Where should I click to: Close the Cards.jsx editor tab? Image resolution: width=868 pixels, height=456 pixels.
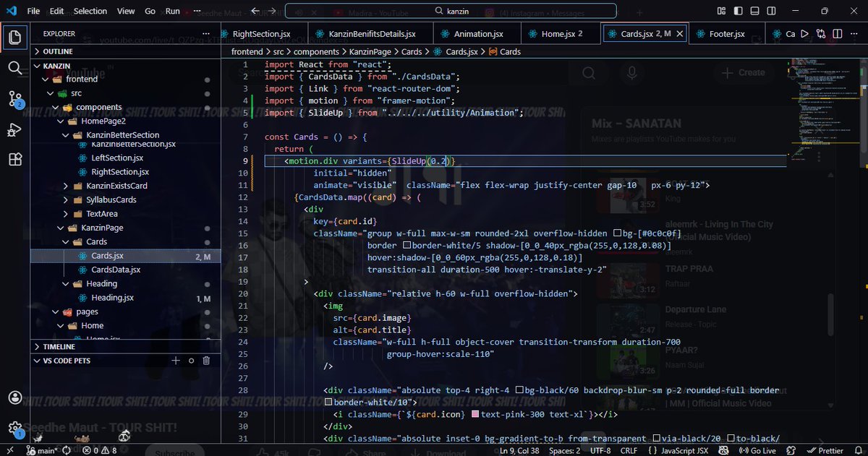pyautogui.click(x=680, y=33)
